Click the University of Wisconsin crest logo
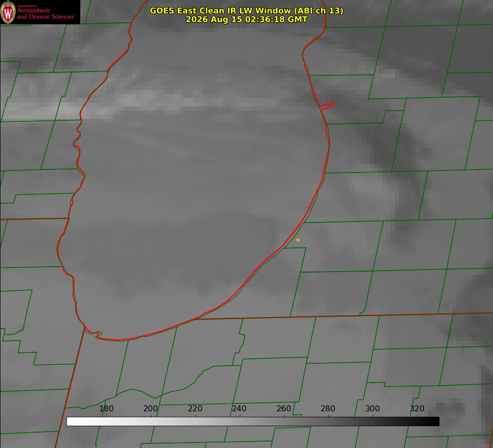This screenshot has width=493, height=448. click(x=8, y=12)
